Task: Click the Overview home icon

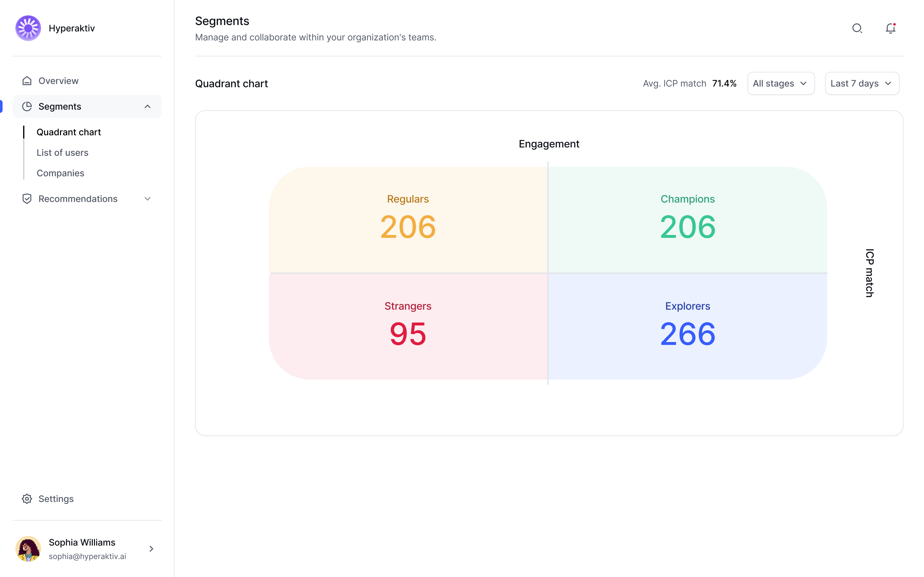Action: pos(27,81)
